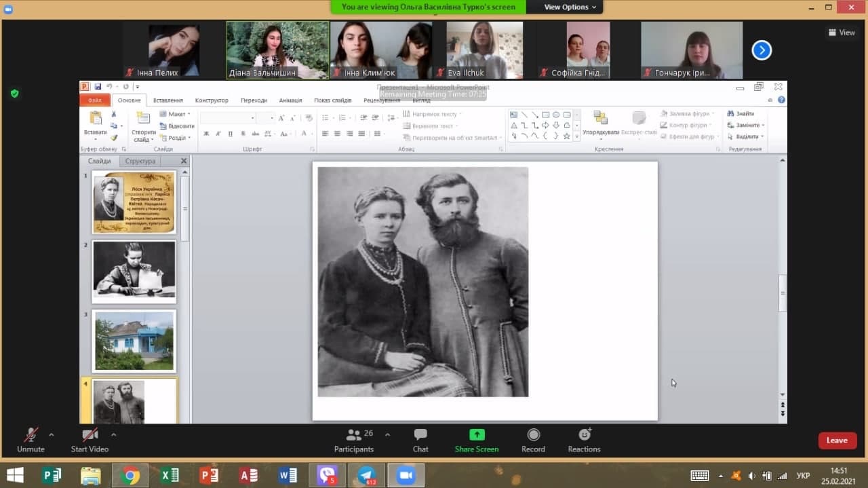Expand the audio options chevron beside Unmute
868x488 pixels.
tap(52, 434)
